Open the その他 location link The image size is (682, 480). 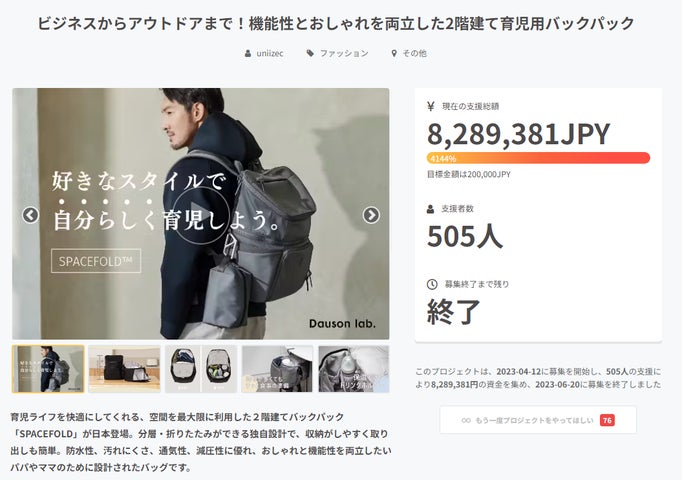coord(414,53)
